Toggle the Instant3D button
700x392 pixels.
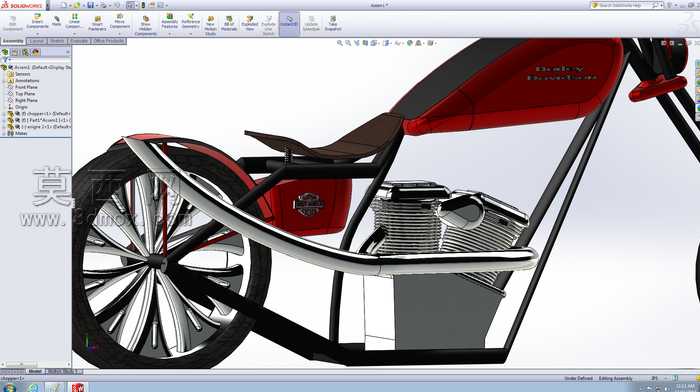[x=289, y=23]
